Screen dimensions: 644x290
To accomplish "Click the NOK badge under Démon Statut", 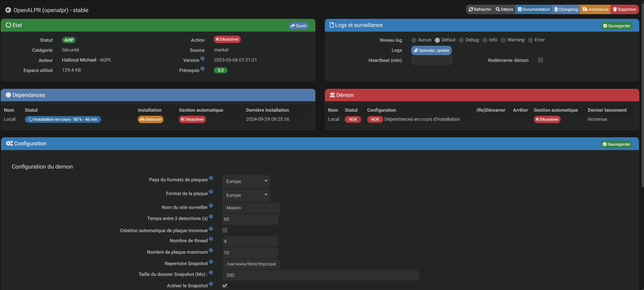I will click(353, 119).
